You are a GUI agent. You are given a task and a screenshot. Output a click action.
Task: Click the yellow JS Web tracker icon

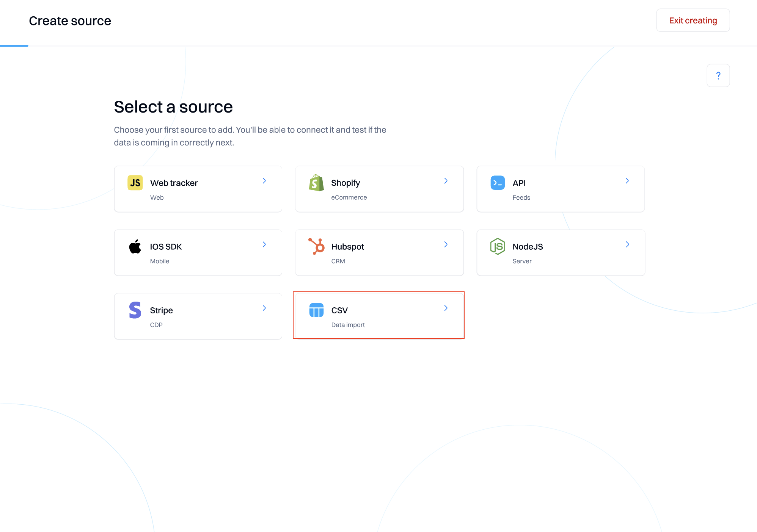point(135,183)
